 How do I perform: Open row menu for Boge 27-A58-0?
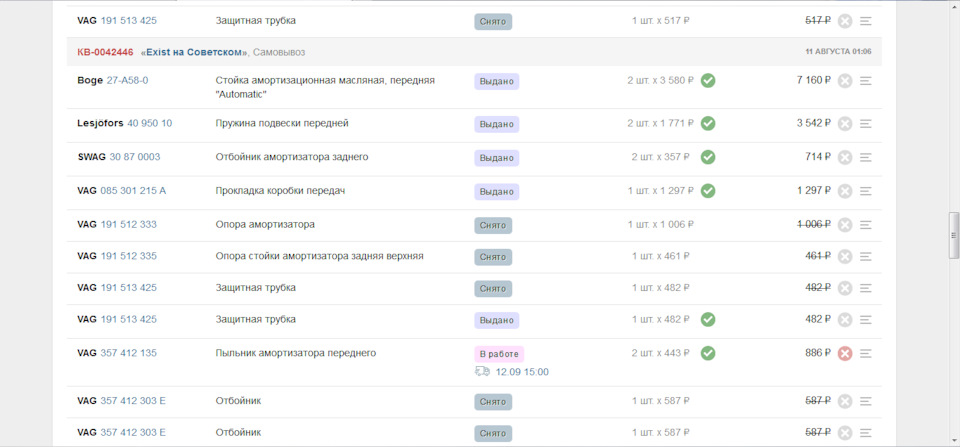[x=866, y=81]
